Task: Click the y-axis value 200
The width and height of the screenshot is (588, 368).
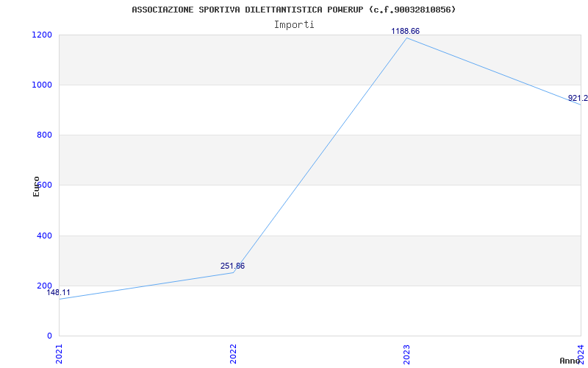Action: pos(44,286)
